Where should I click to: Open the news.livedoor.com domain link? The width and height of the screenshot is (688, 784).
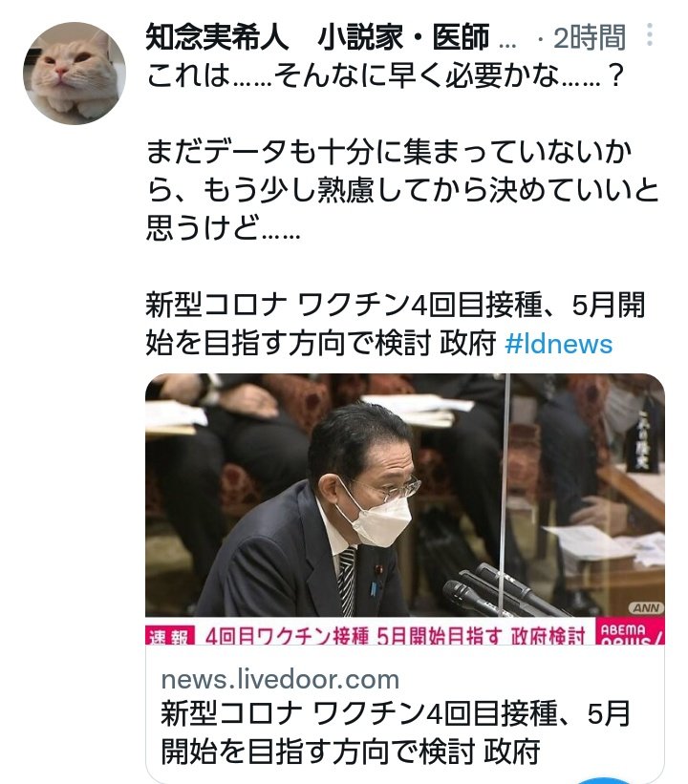pyautogui.click(x=280, y=680)
